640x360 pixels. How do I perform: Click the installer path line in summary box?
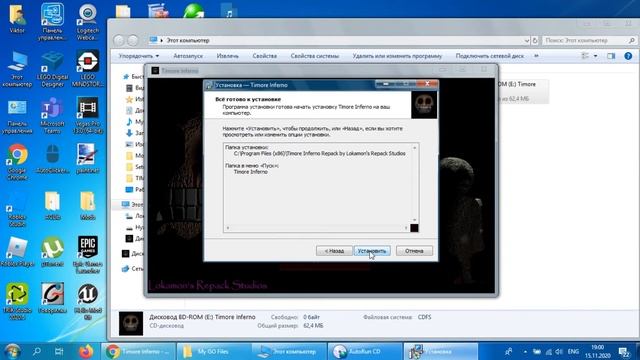320,153
